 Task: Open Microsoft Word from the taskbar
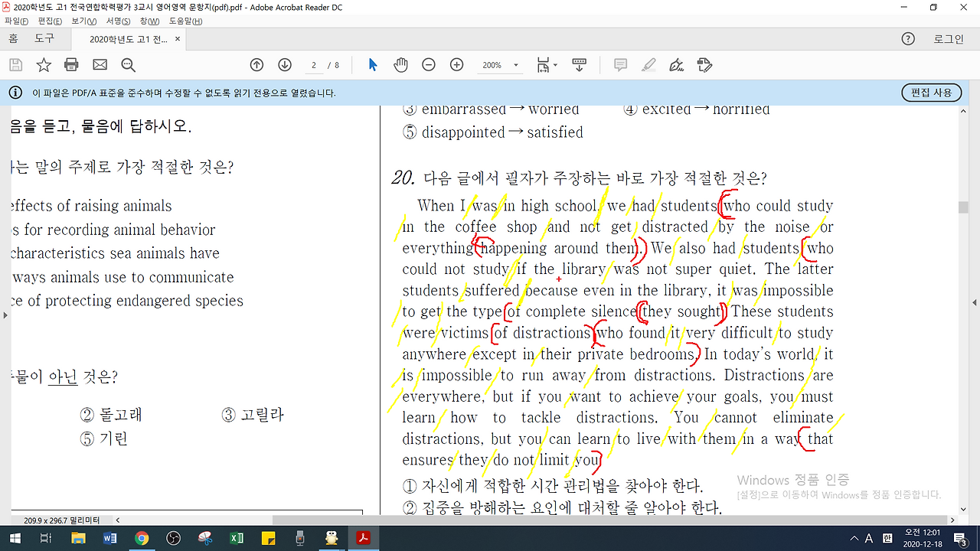tap(109, 538)
